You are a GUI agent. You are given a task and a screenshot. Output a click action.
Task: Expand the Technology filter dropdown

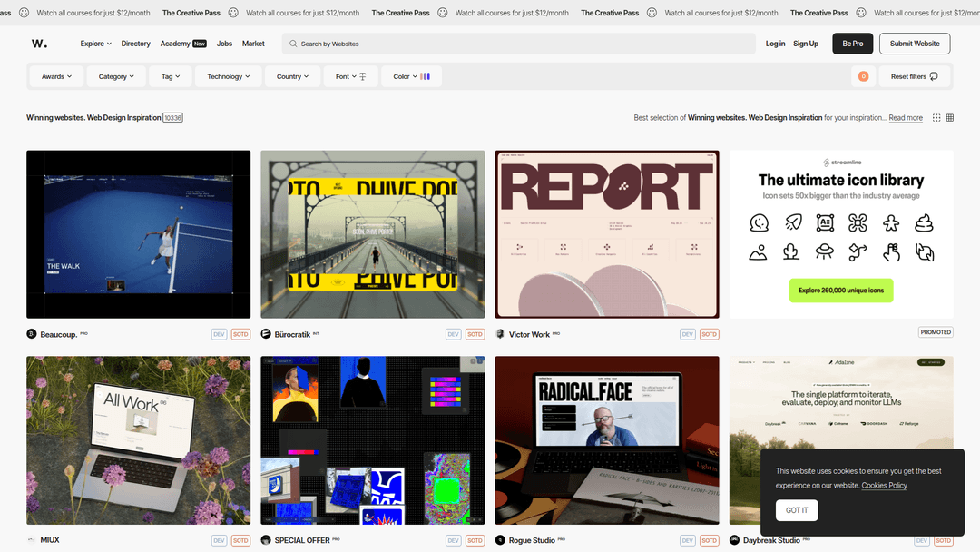pos(228,76)
